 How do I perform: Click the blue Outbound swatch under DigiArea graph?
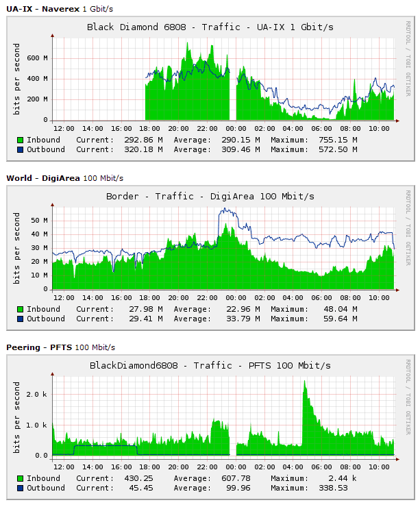coord(20,319)
